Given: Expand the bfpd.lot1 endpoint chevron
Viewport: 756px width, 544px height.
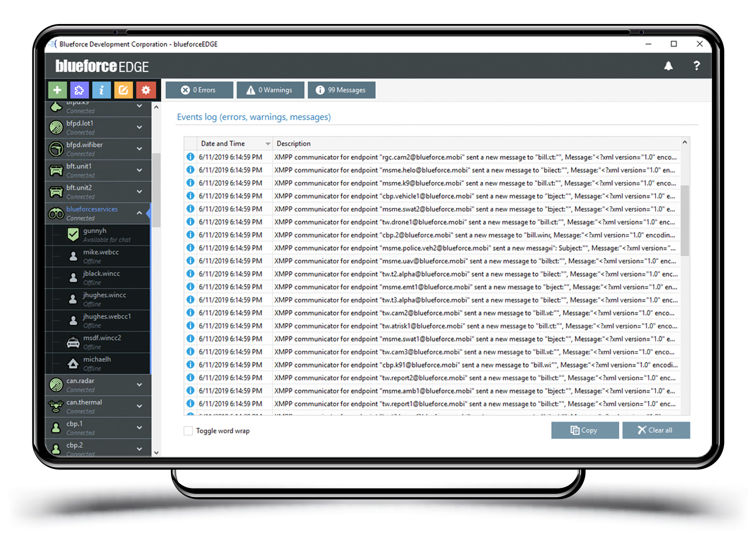Looking at the screenshot, I should 139,128.
